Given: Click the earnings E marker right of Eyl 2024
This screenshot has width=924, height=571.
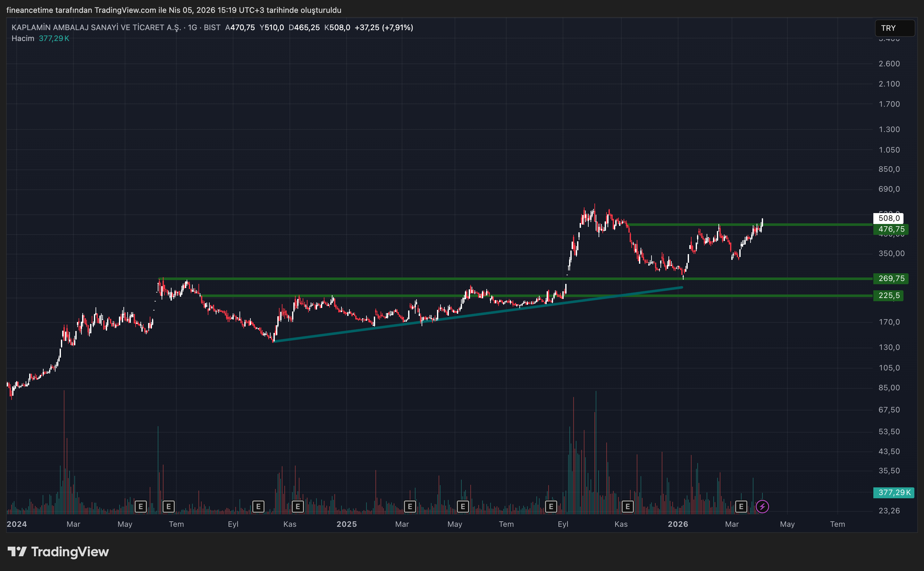Looking at the screenshot, I should click(258, 506).
